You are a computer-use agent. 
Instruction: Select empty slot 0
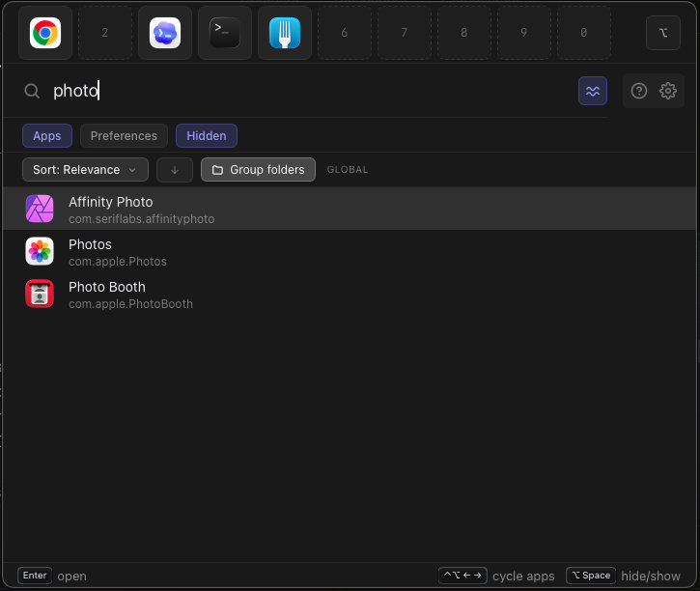click(583, 33)
